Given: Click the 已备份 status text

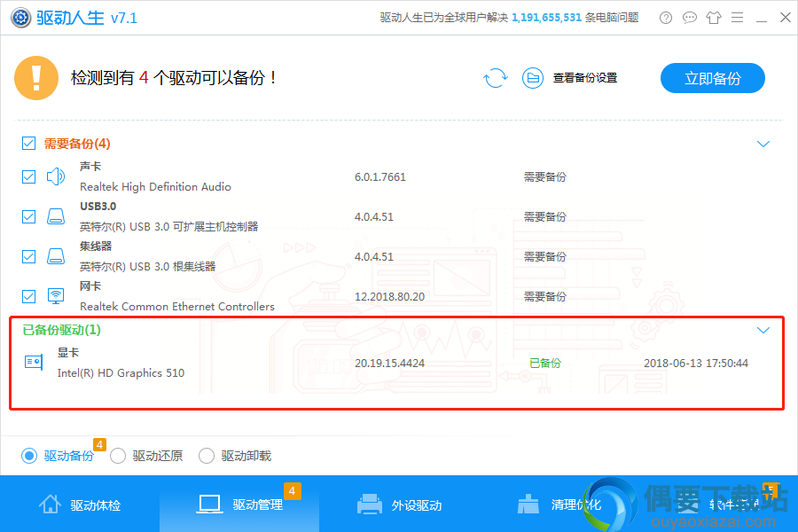Looking at the screenshot, I should tap(545, 363).
